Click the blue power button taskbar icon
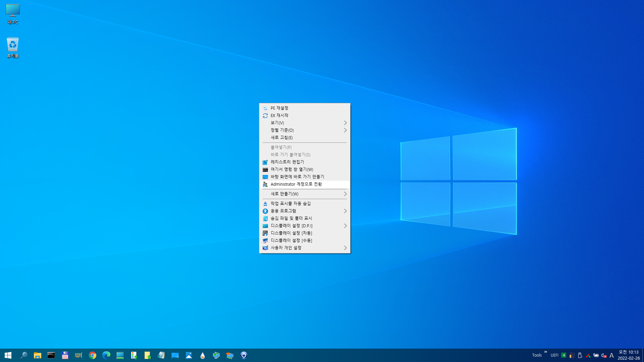 pyautogui.click(x=244, y=355)
